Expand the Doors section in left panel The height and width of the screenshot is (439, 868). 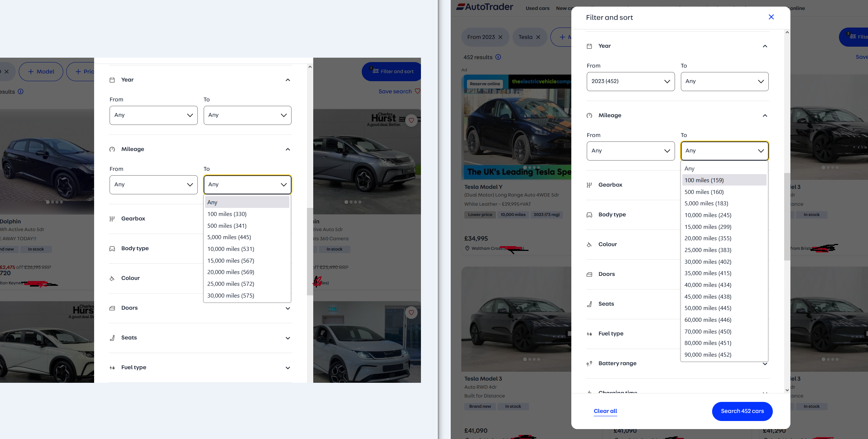[288, 308]
